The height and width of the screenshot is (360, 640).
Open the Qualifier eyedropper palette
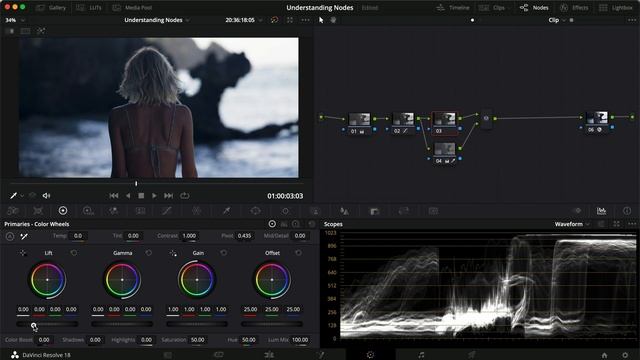[x=226, y=211]
